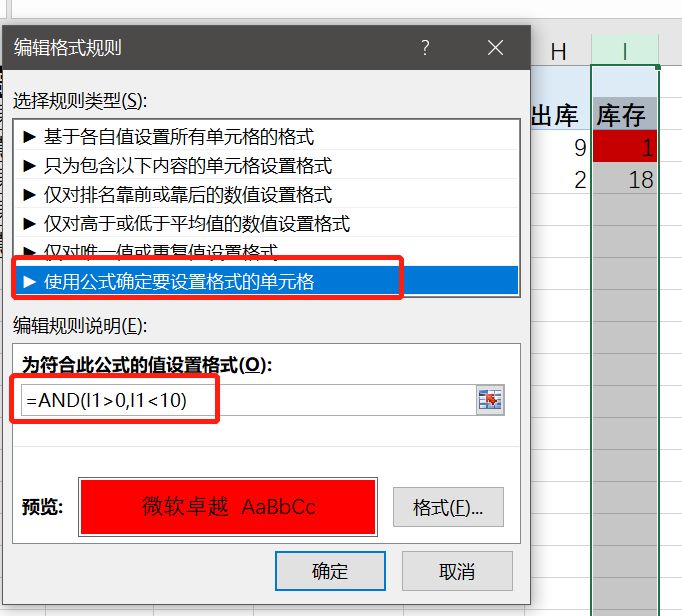This screenshot has width=682, height=616.
Task: Open the 格式(F)... button
Action: tap(448, 507)
